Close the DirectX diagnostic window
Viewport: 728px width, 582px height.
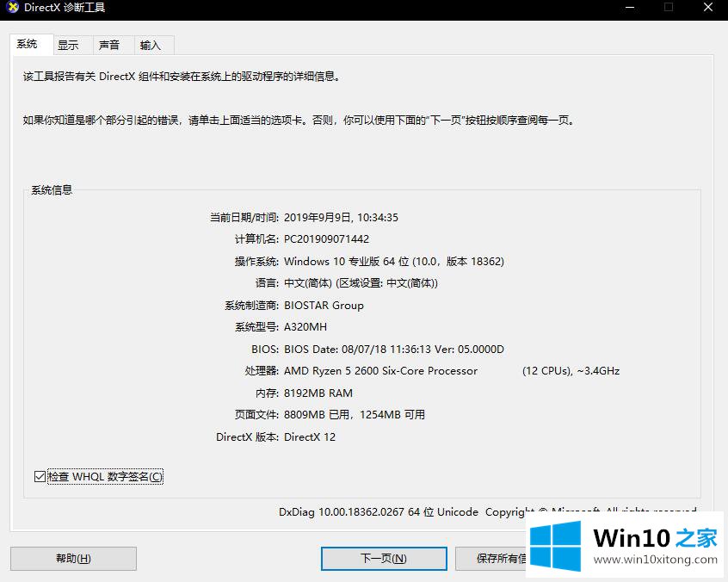click(x=708, y=8)
